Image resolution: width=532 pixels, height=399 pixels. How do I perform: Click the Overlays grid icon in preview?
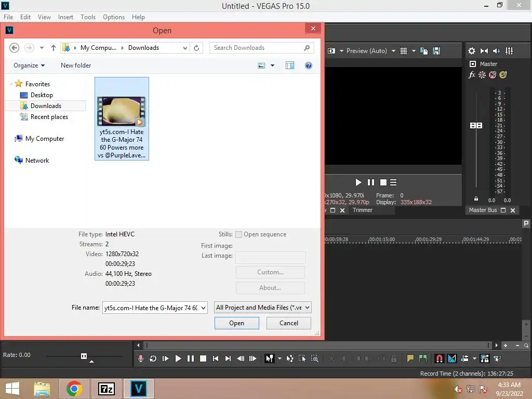pos(403,51)
